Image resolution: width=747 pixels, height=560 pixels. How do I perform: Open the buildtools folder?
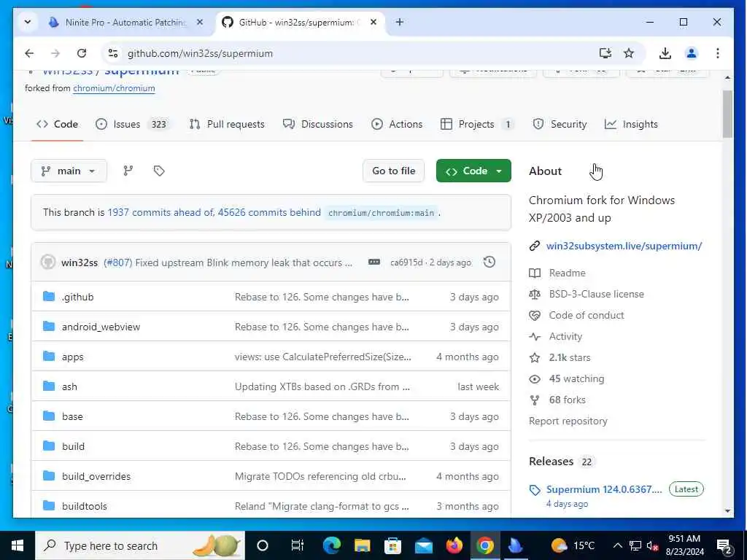pos(85,506)
